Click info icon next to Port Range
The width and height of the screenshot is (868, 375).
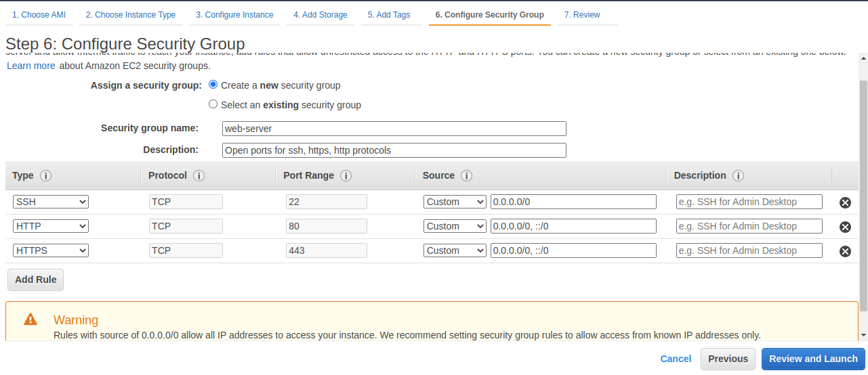pyautogui.click(x=346, y=176)
